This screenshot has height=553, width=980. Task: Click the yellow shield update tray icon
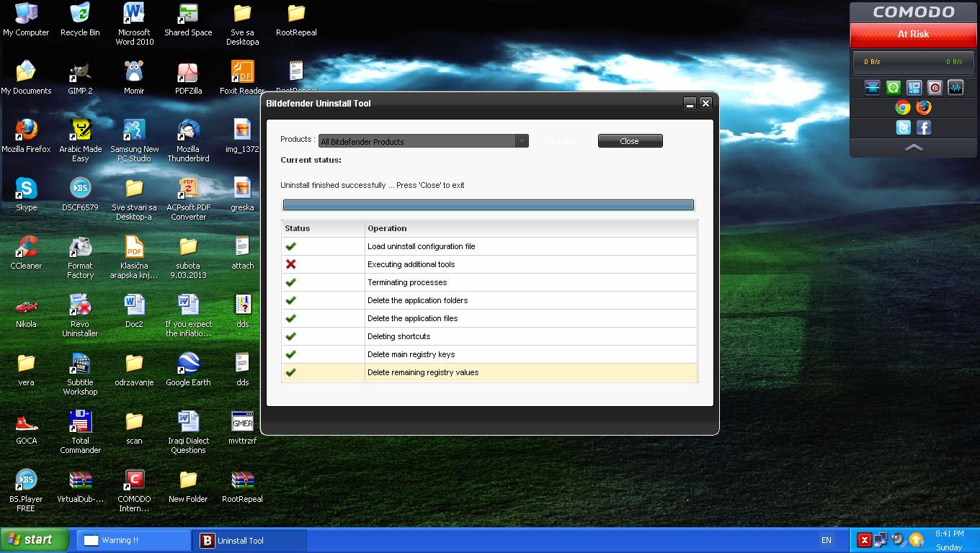pos(916,540)
